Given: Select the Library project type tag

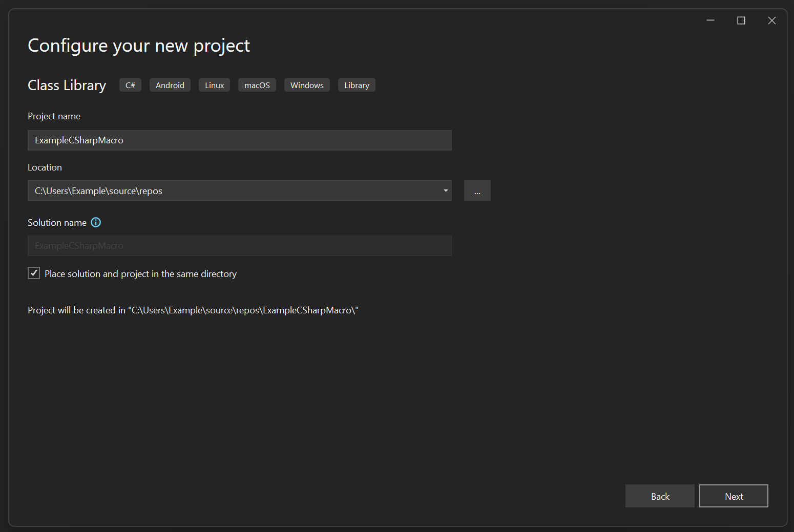Looking at the screenshot, I should [x=356, y=84].
